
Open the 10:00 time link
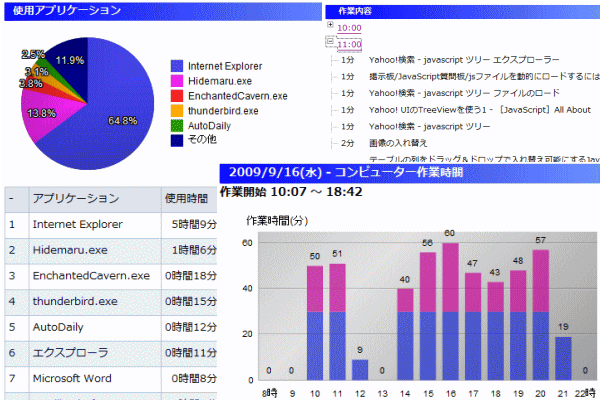[349, 29]
